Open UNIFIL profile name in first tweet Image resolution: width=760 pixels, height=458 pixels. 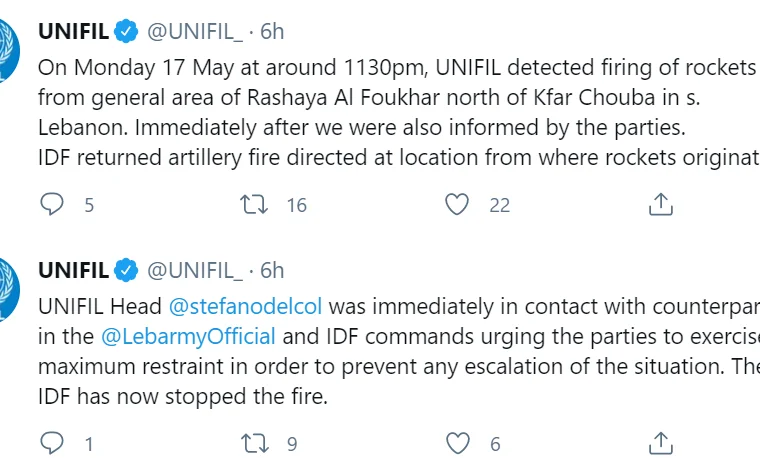[72, 31]
